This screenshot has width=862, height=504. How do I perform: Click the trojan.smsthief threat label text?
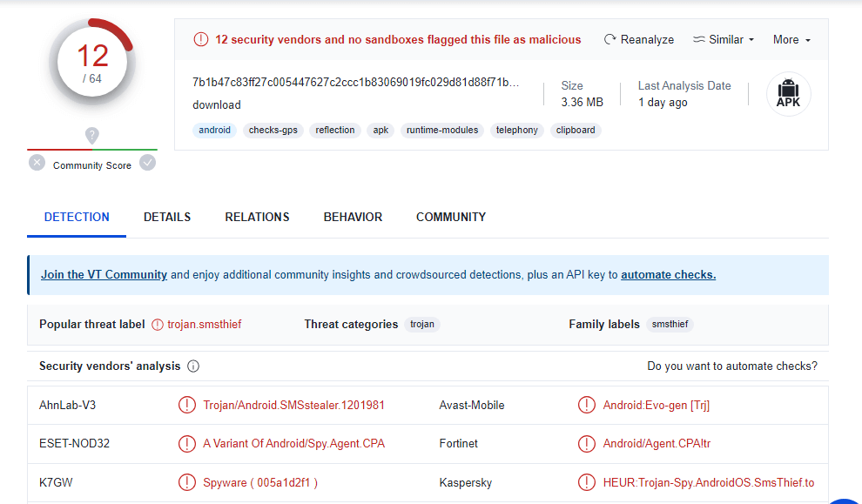point(205,325)
